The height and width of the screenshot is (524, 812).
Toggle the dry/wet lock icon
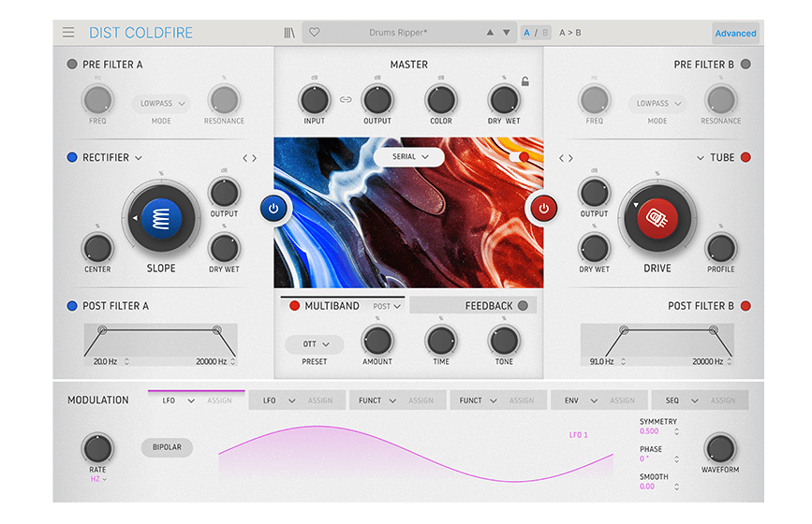[x=525, y=81]
